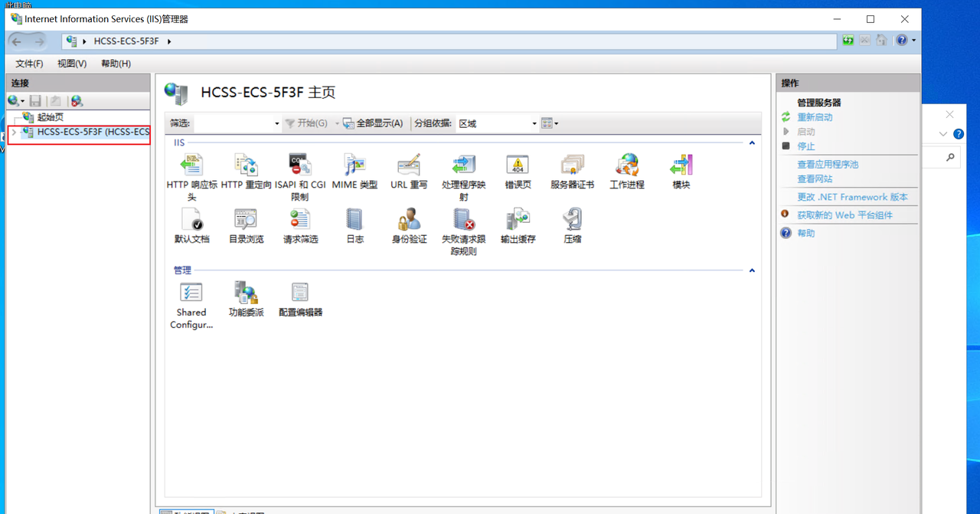Viewport: 980px width, 514px height.
Task: Open the 视图(V) menu
Action: [72, 64]
